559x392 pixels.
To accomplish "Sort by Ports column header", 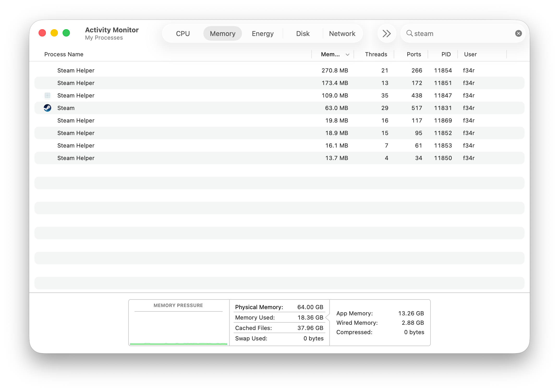I will (414, 54).
